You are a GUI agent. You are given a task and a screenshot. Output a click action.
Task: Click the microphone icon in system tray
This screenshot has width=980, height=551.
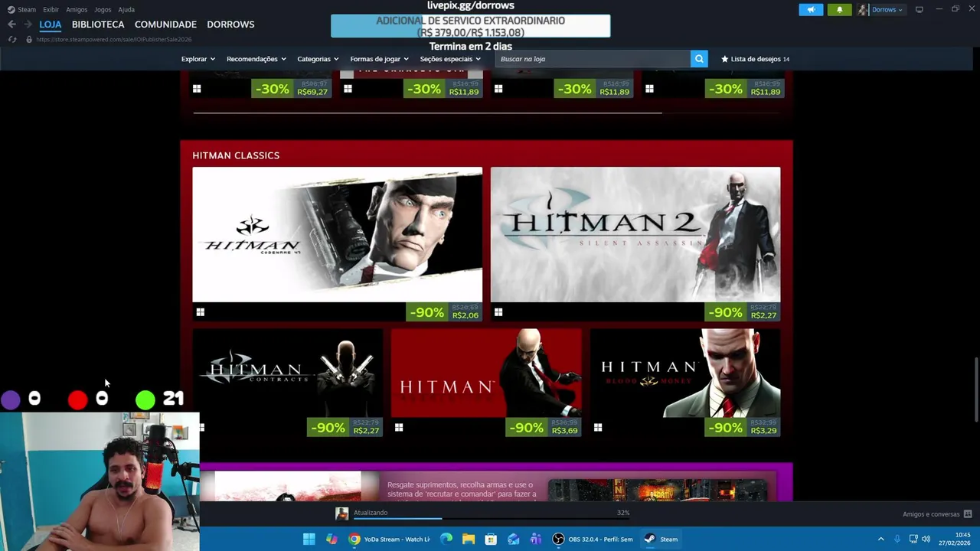[897, 540]
